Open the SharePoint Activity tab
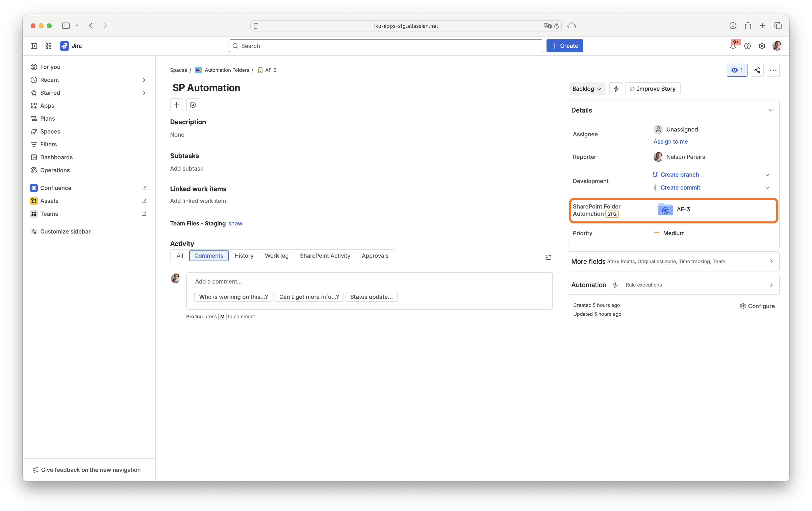 (x=325, y=255)
